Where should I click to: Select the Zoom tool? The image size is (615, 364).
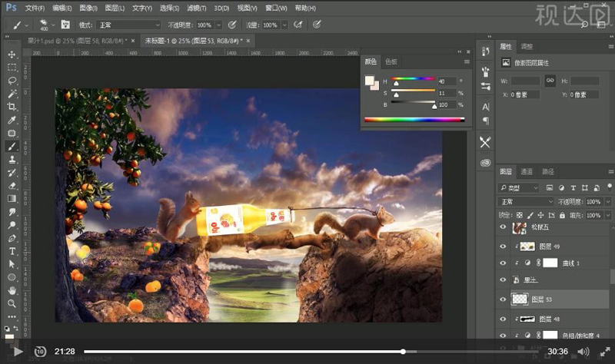pyautogui.click(x=12, y=303)
